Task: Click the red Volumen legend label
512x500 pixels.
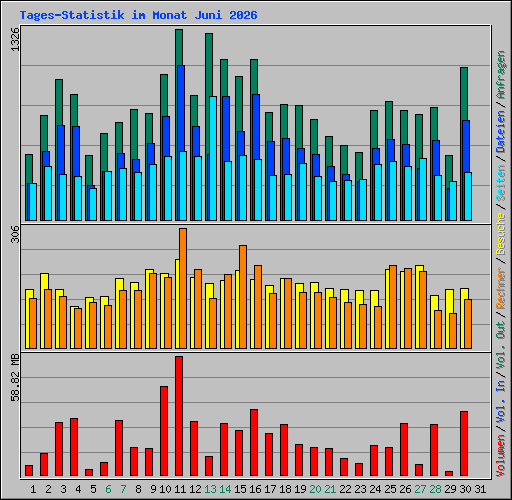Action: [x=501, y=456]
